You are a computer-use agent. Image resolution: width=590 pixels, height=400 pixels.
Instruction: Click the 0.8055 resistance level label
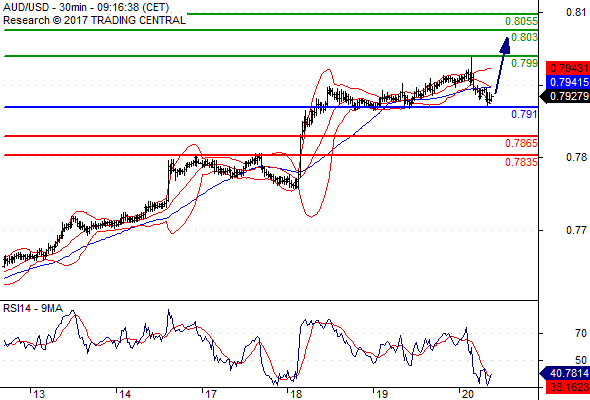tap(521, 21)
